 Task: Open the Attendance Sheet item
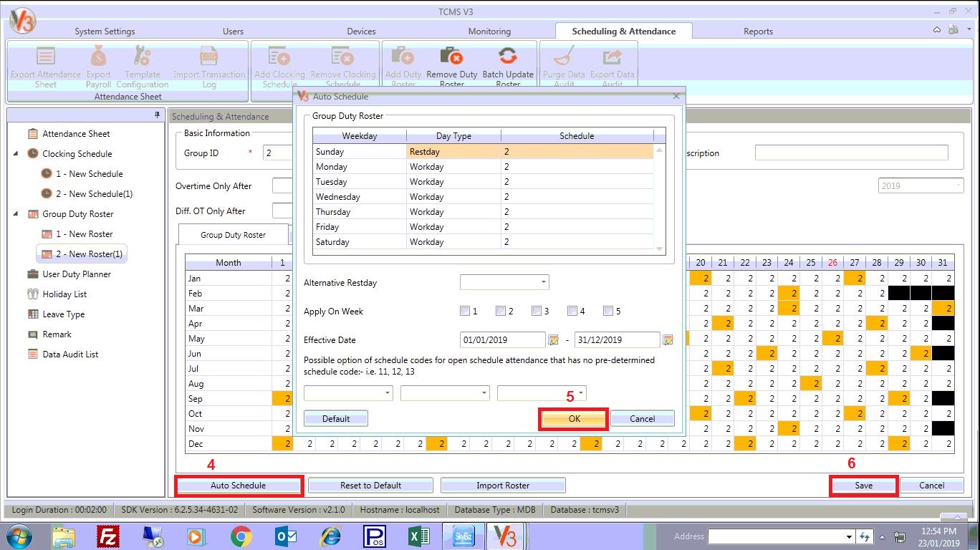pos(76,134)
